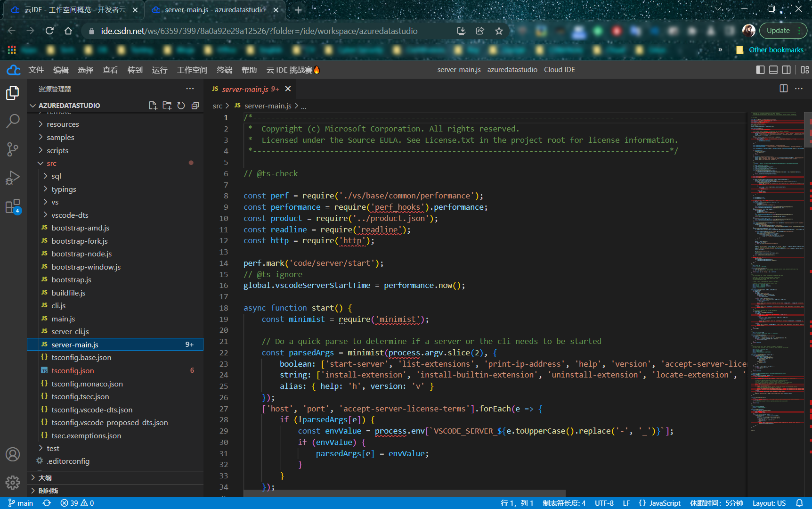Expand the 时间线 timeline section

coord(115,491)
